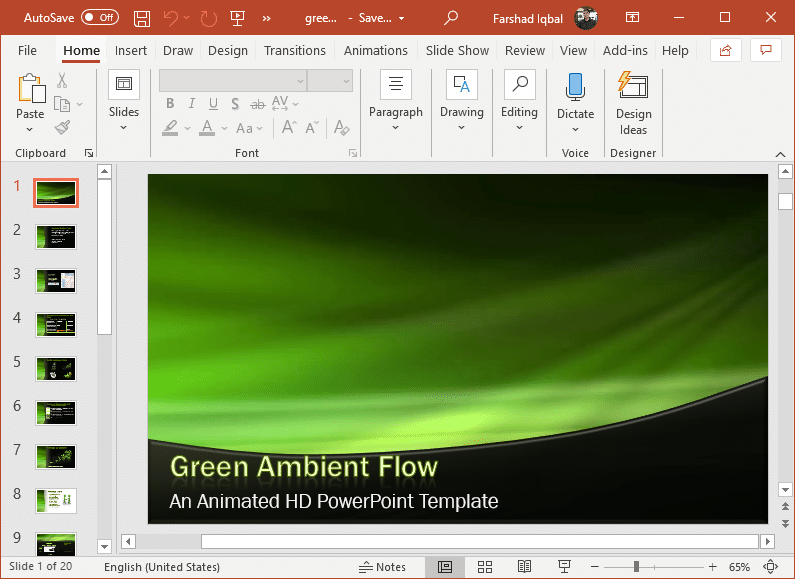Open the Paragraph group dropdown
Image resolution: width=795 pixels, height=579 pixels.
(x=395, y=127)
